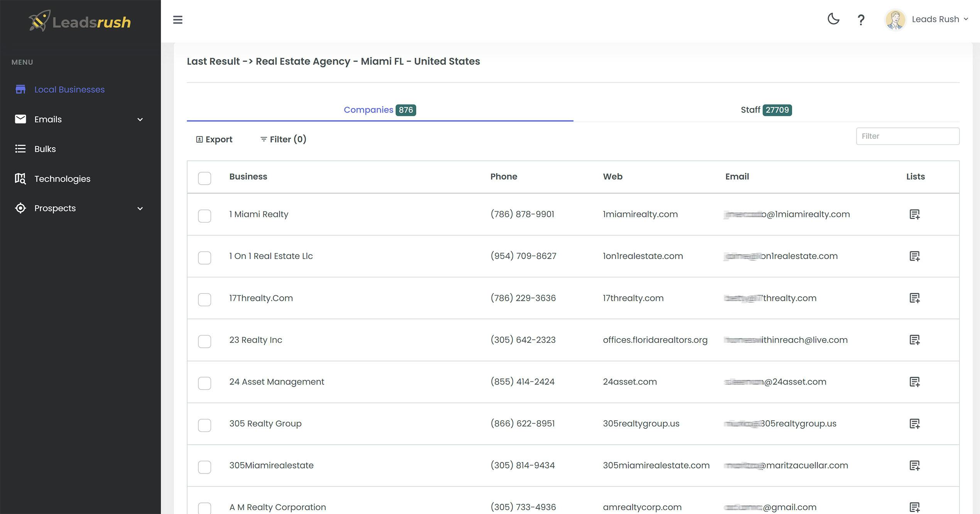The width and height of the screenshot is (980, 514).
Task: Click the Bulks list icon in sidebar
Action: click(20, 149)
